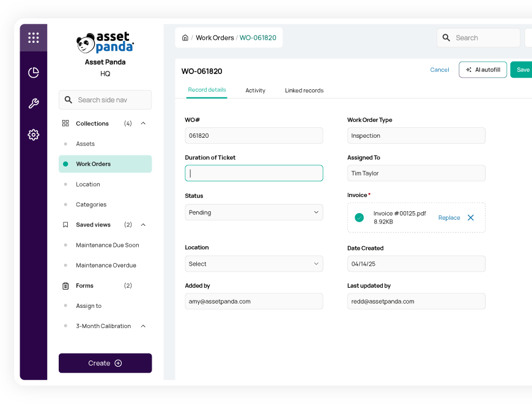Click the home breadcrumb icon

click(x=185, y=38)
